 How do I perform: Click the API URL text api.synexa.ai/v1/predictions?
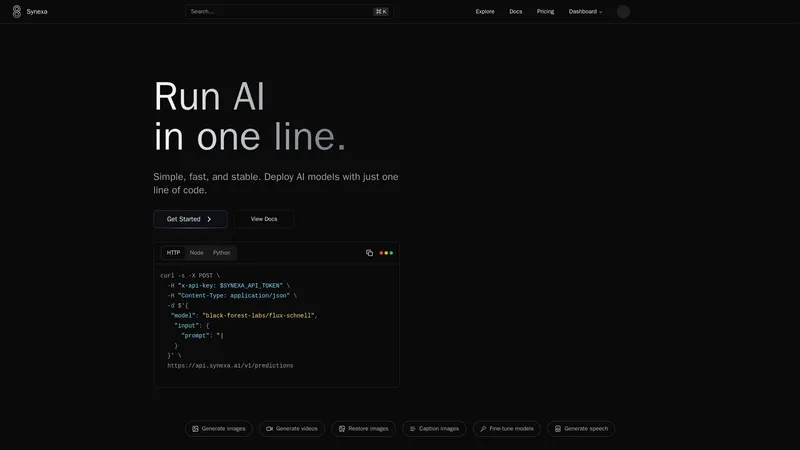[x=230, y=366]
